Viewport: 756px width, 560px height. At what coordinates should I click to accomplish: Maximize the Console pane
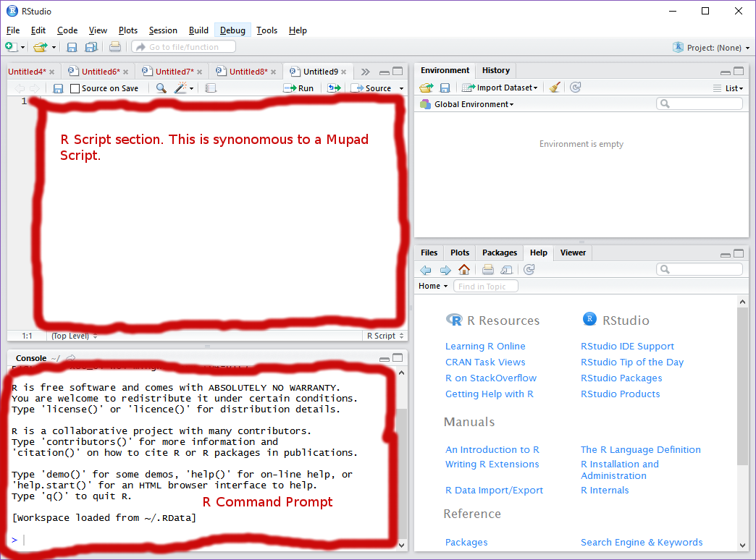pos(398,357)
